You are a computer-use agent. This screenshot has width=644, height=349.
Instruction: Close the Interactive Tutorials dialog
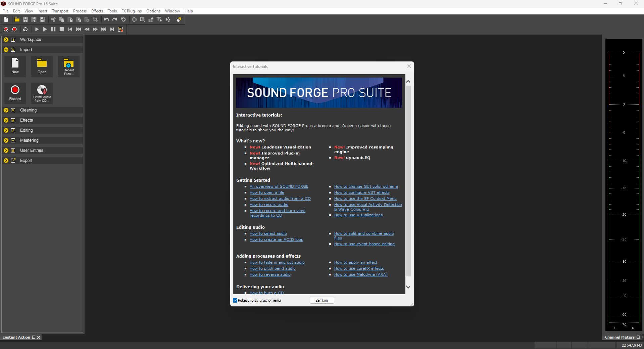[409, 67]
